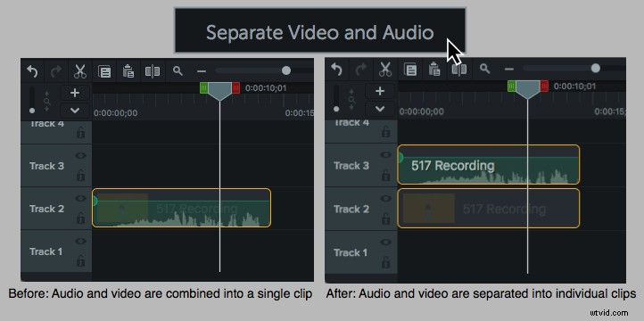The image size is (644, 321).
Task: Magnifier zoom icon in Before timeline
Action: 178,70
